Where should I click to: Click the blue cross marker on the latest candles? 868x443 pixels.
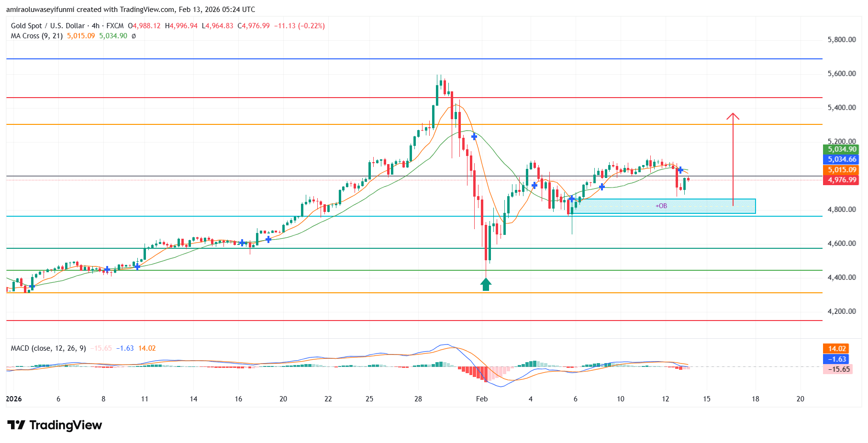tap(680, 170)
